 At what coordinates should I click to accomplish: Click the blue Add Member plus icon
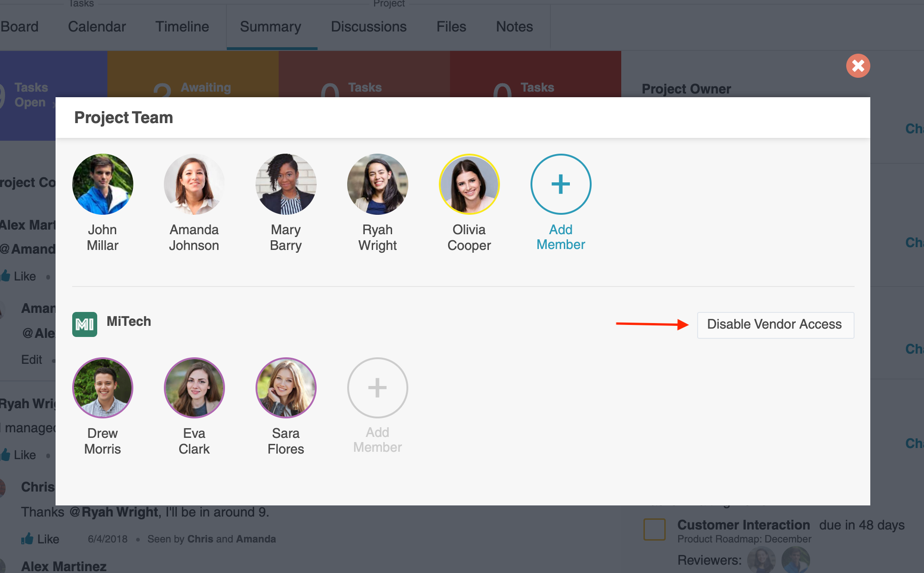point(561,184)
